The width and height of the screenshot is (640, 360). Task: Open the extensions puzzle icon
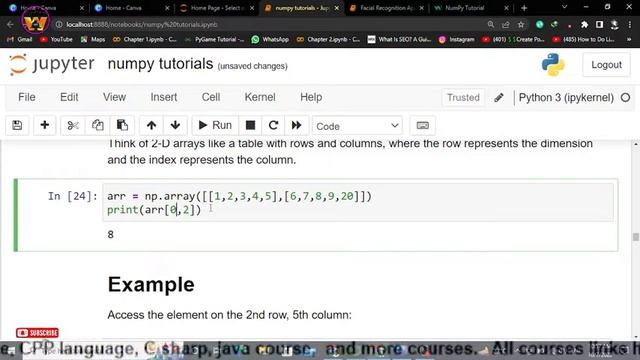coord(584,24)
